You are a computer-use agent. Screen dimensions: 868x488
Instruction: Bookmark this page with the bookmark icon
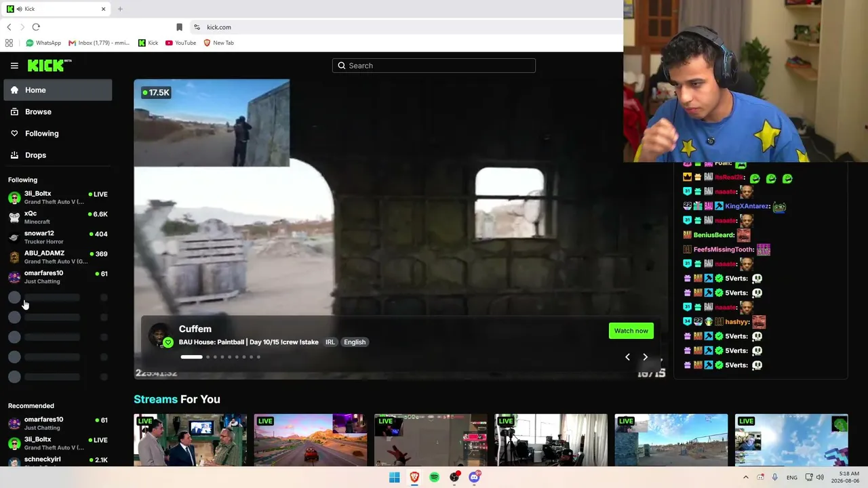point(179,27)
